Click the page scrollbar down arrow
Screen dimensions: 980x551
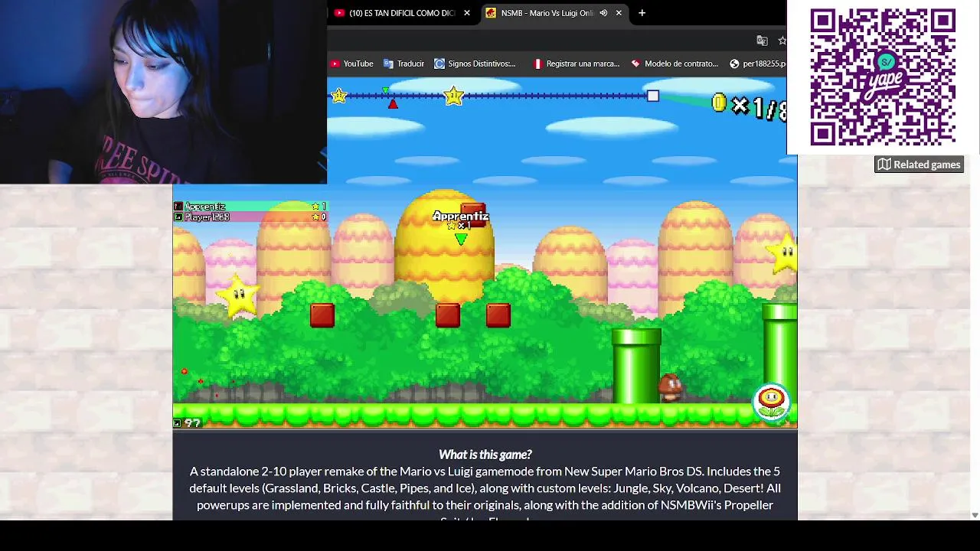975,515
